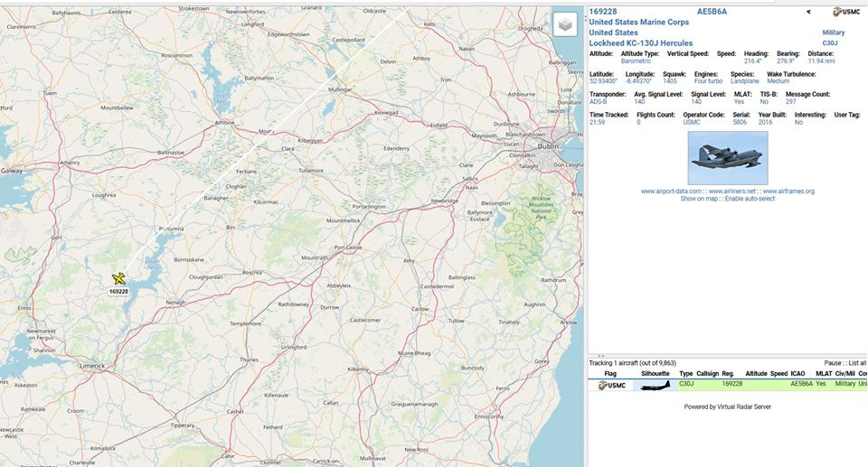
Task: Click the United States Marine Corps operator text
Action: point(639,23)
